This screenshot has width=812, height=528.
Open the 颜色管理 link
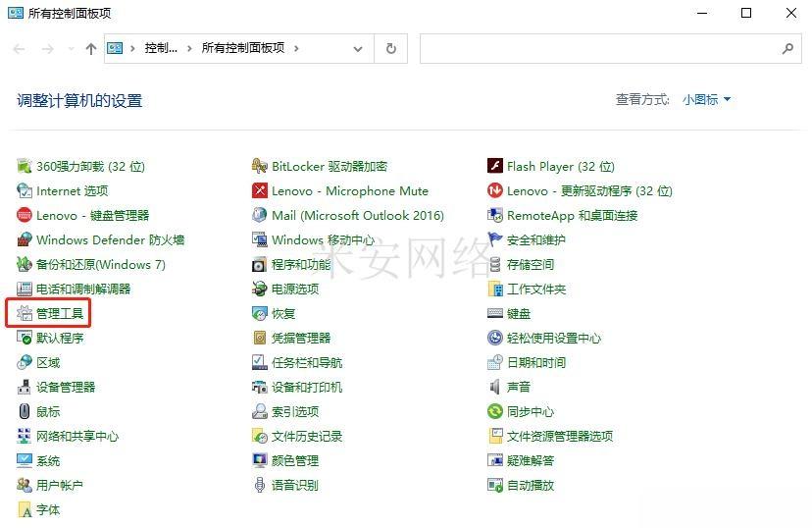point(295,460)
